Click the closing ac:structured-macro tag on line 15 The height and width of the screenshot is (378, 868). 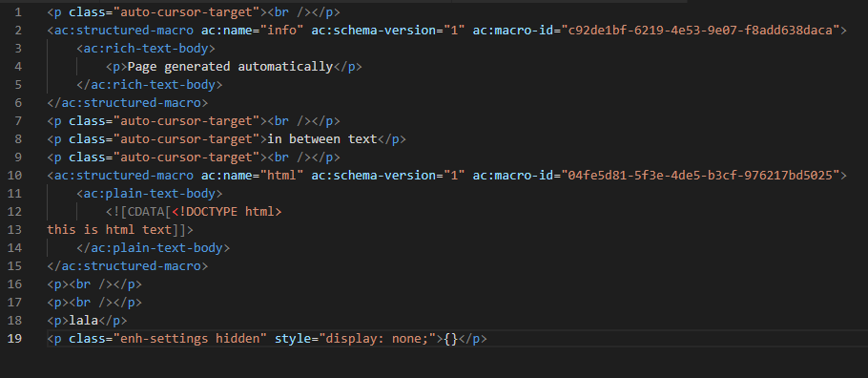[x=128, y=266]
